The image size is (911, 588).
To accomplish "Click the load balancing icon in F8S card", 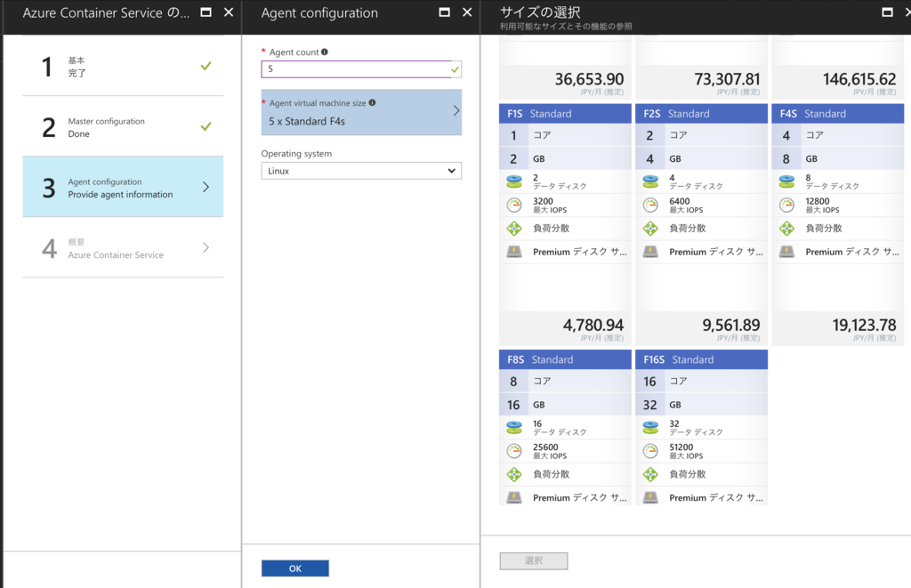I will [514, 474].
